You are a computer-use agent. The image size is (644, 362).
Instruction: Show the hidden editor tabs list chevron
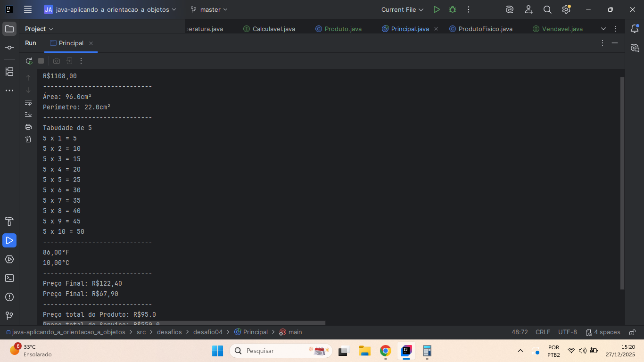click(603, 29)
